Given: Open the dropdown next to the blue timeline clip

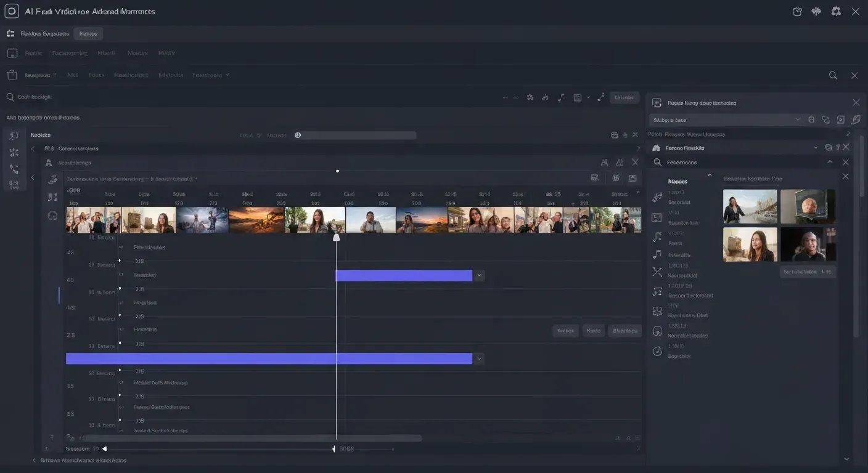Looking at the screenshot, I should [480, 275].
